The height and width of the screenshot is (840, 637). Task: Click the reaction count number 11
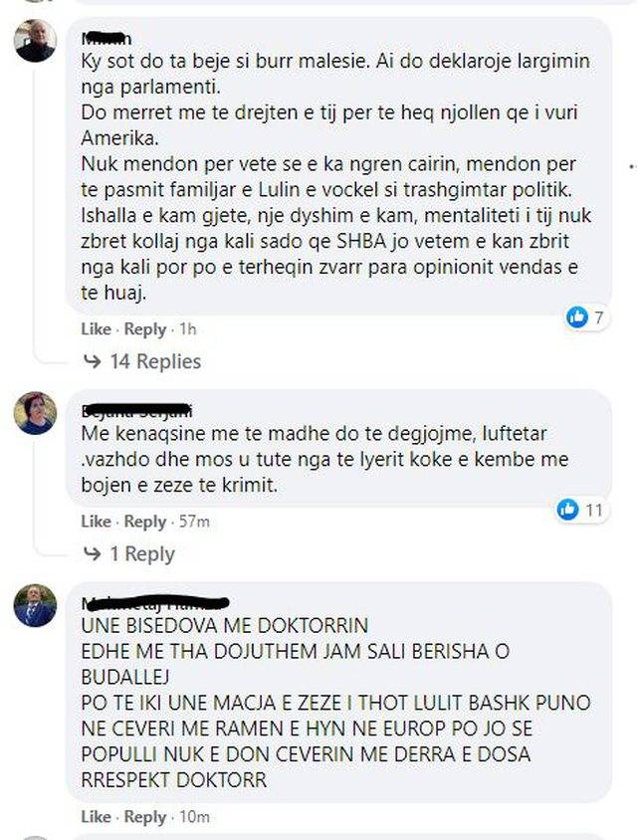click(x=593, y=510)
